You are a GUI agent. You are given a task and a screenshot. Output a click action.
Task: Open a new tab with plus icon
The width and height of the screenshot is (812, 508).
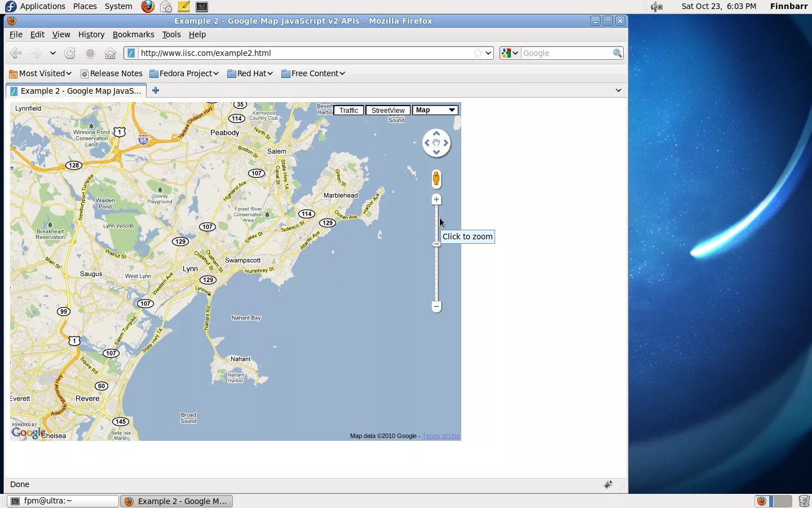coord(156,90)
